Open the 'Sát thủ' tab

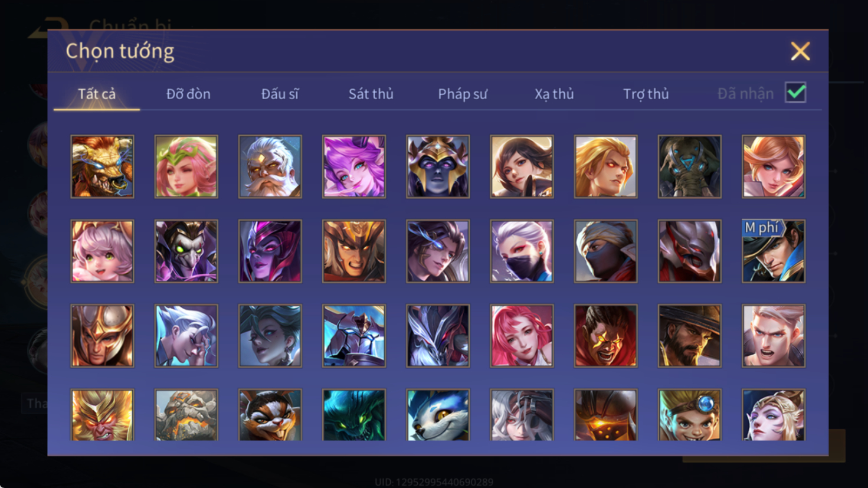371,94
